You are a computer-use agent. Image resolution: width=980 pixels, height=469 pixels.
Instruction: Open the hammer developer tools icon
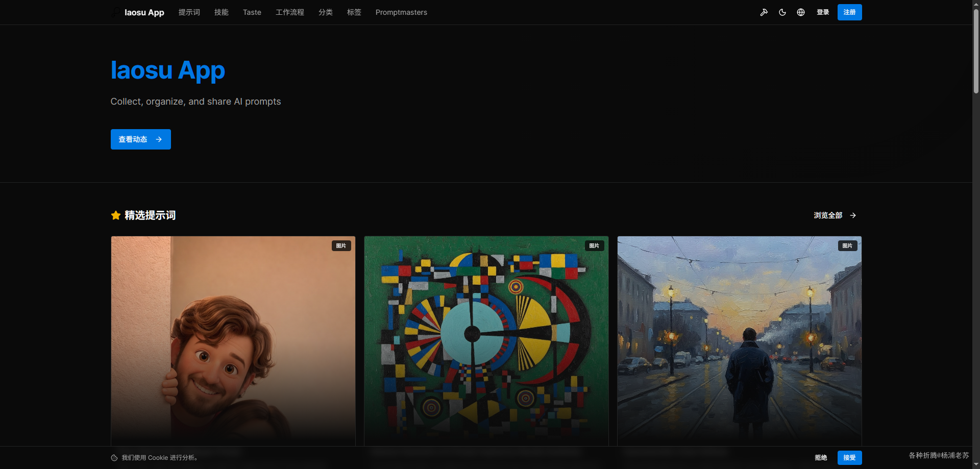764,12
